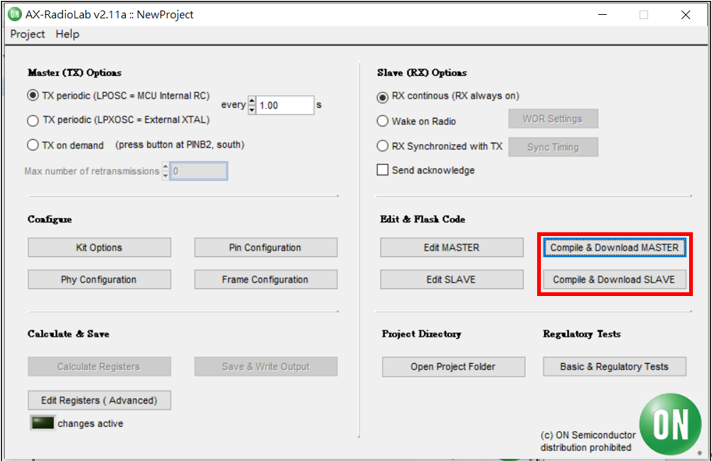Click the TX period seconds input field
This screenshot has width=712, height=461.
click(x=285, y=105)
